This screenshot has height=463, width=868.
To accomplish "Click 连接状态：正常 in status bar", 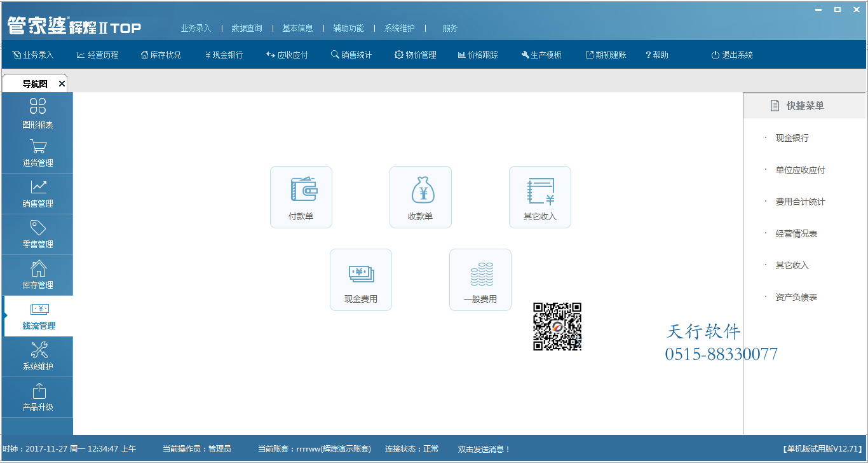I will 412,449.
